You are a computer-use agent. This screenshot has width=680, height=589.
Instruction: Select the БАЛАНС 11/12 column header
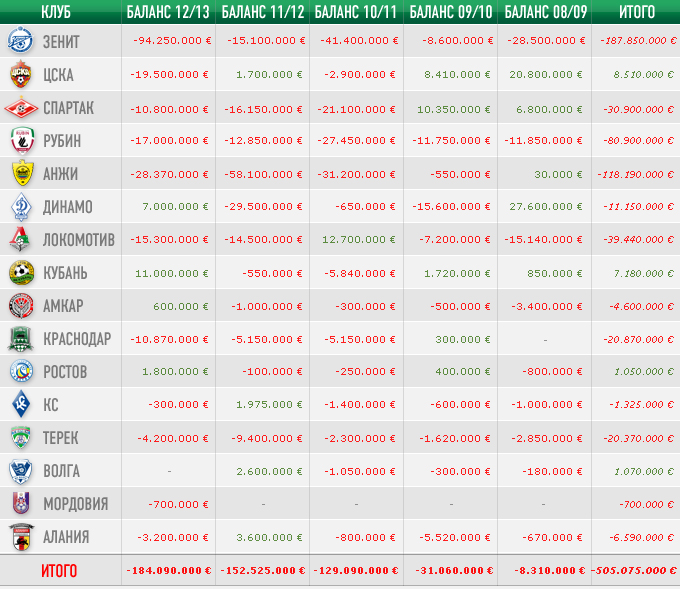click(x=263, y=12)
